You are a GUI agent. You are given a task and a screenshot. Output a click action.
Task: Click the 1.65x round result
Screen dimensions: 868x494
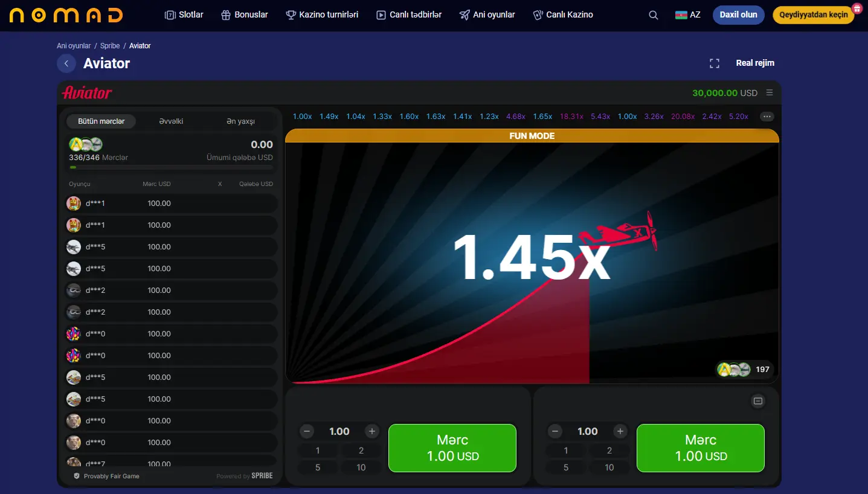pos(542,117)
